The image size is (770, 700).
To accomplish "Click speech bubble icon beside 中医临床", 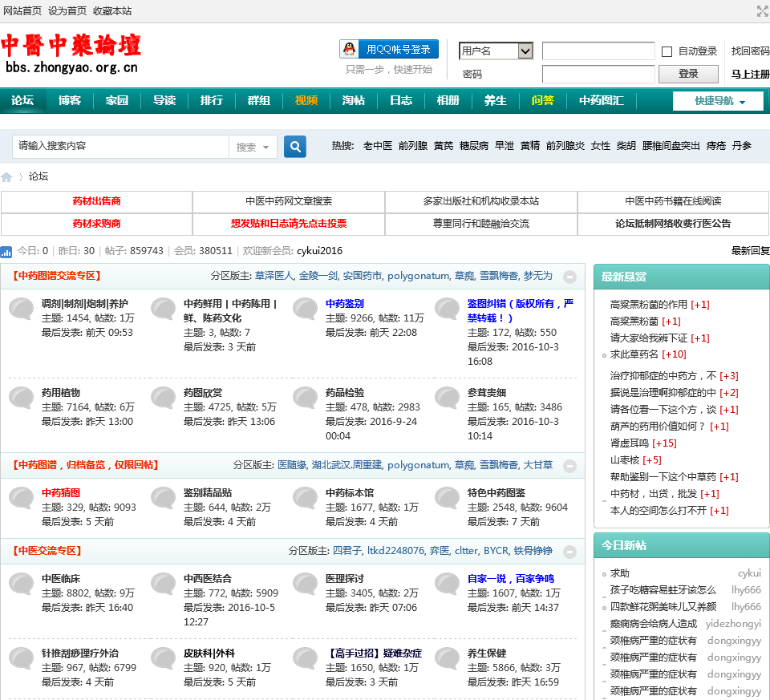I will pos(22,584).
